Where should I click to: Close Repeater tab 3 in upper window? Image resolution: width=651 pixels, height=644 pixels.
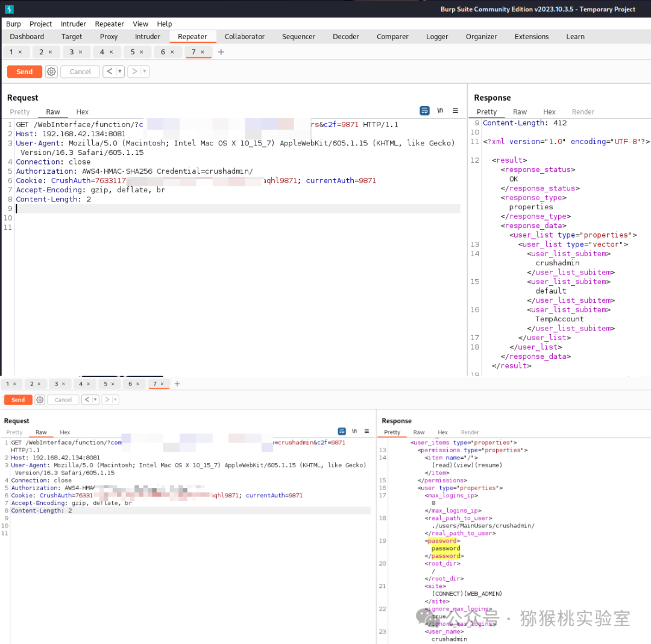tap(81, 52)
